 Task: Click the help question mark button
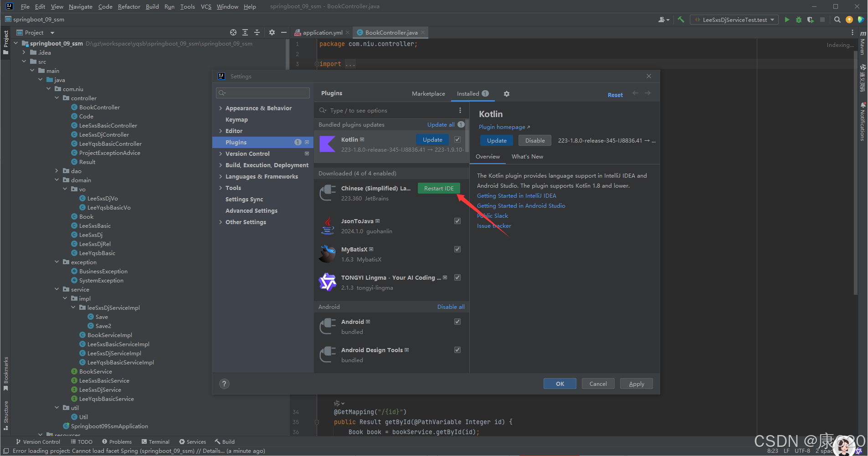click(x=224, y=384)
